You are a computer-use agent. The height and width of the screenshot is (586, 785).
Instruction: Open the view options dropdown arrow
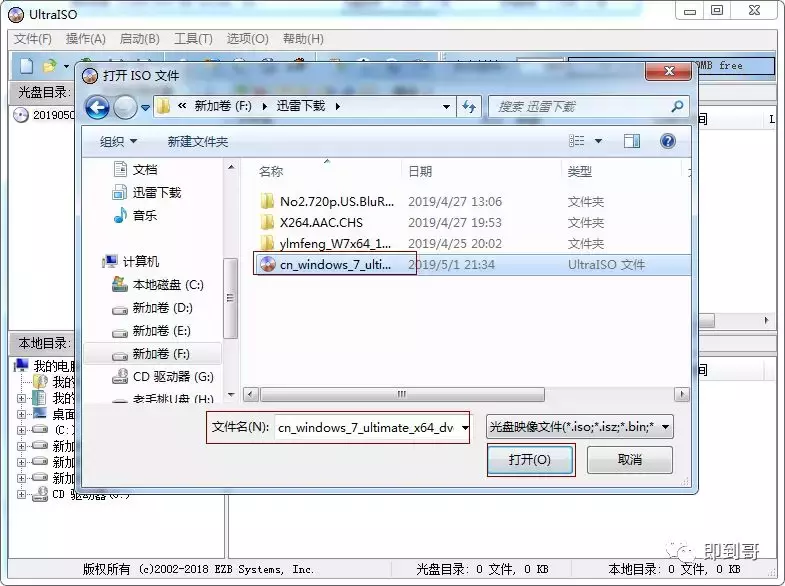click(x=598, y=141)
